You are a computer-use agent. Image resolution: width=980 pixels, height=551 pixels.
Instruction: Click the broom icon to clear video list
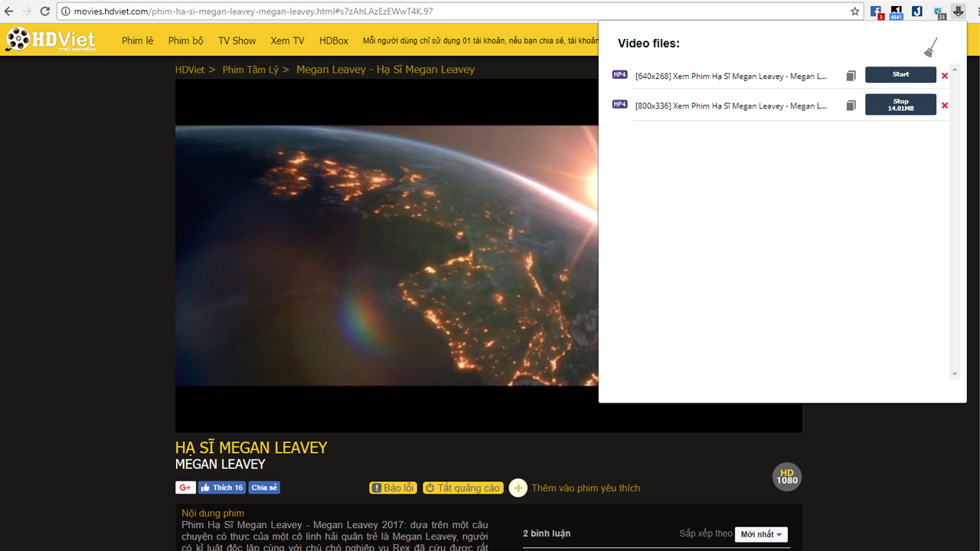tap(930, 47)
